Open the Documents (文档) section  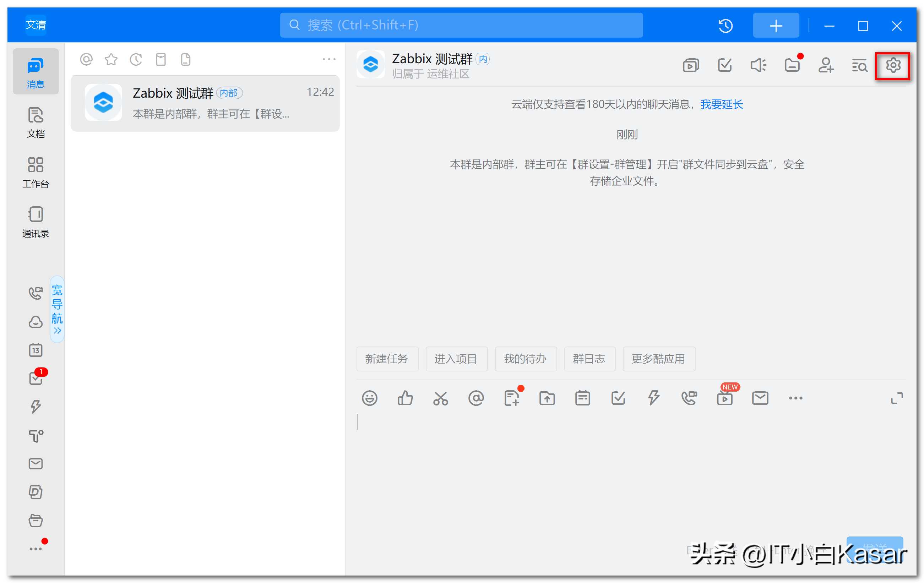point(36,122)
